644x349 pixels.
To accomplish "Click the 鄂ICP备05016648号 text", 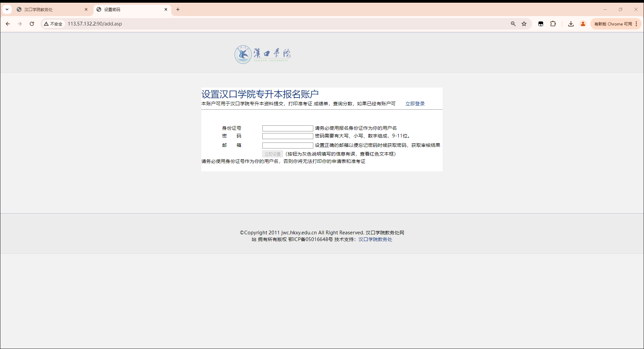I will coord(311,239).
